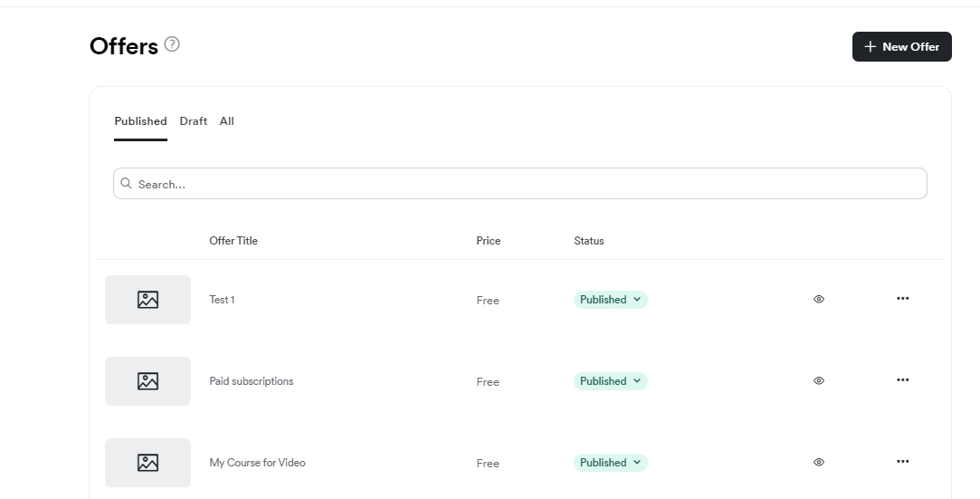Open the Paid subscriptions offer title
Screen dimensions: 980x499
click(x=252, y=381)
